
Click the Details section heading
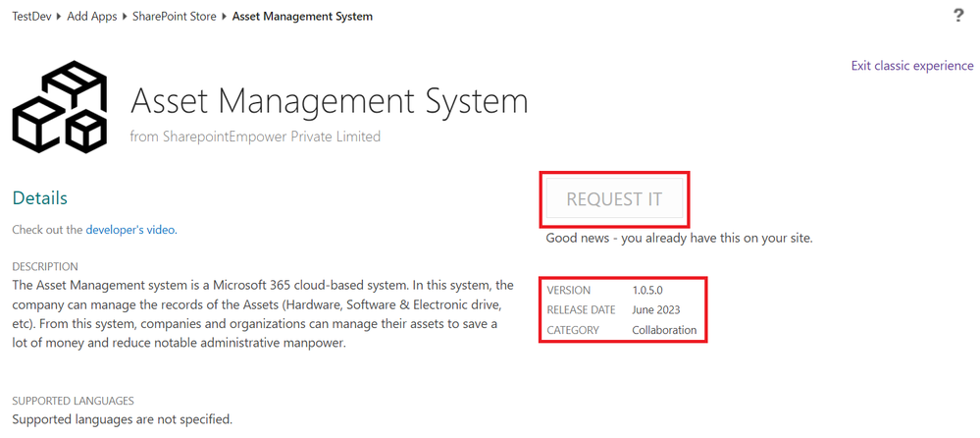tap(39, 198)
